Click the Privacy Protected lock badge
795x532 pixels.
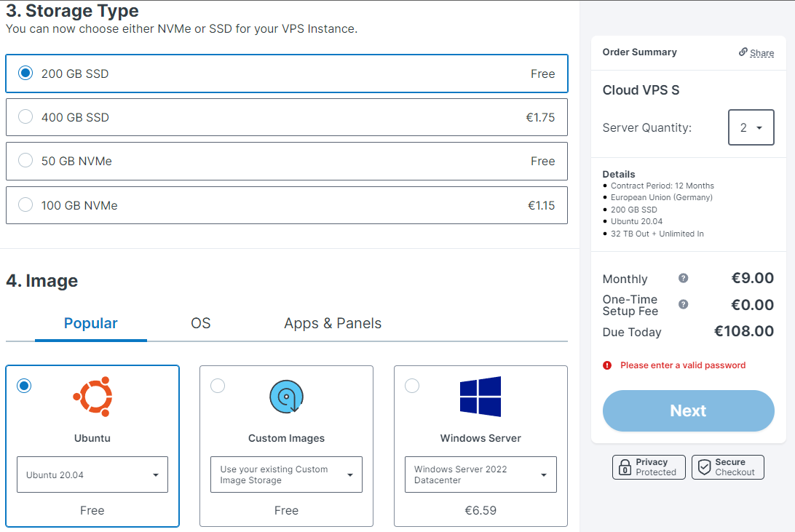(649, 467)
